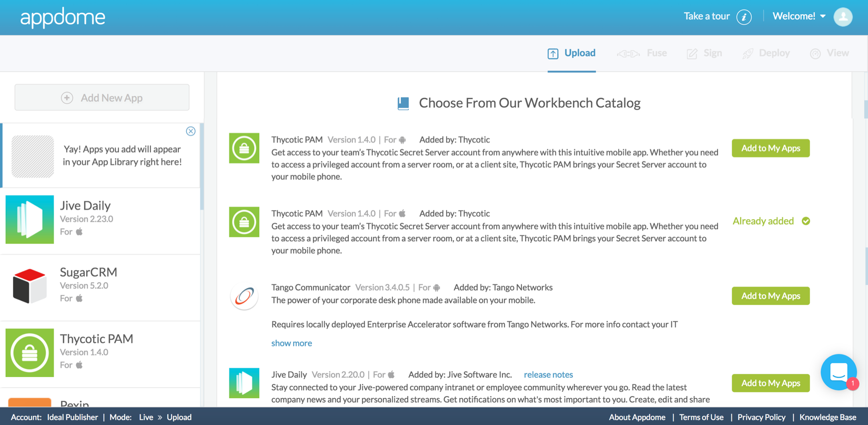Open the Privacy Policy footer link
The height and width of the screenshot is (425, 868).
[x=761, y=417]
